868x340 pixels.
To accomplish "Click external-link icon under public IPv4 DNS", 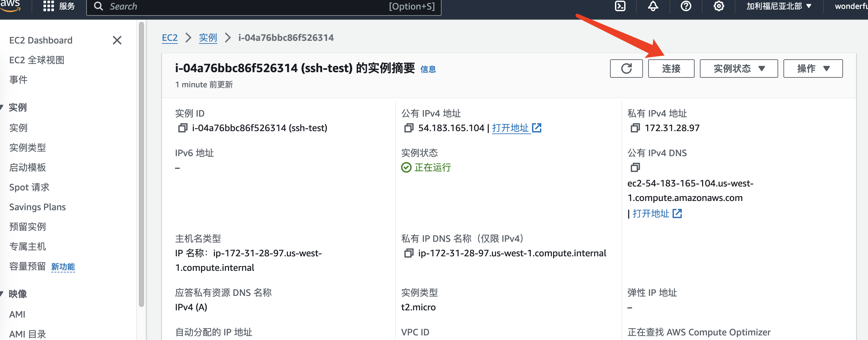I will (677, 213).
